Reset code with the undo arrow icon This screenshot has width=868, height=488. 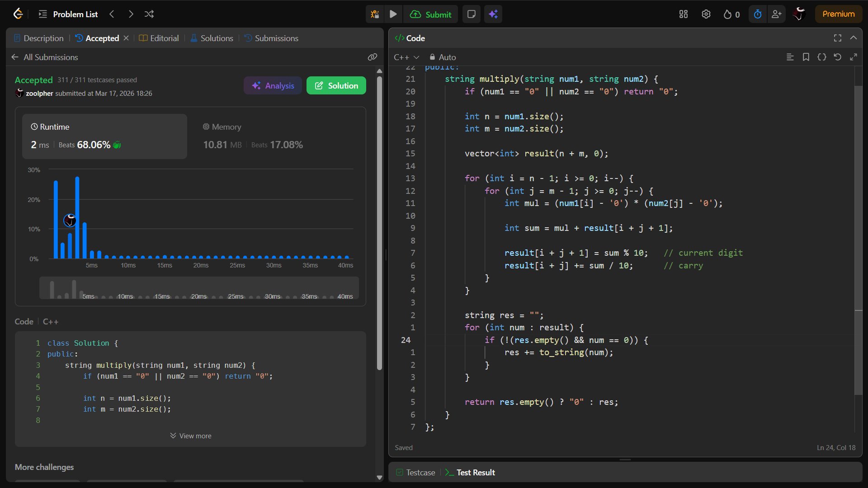coord(838,57)
